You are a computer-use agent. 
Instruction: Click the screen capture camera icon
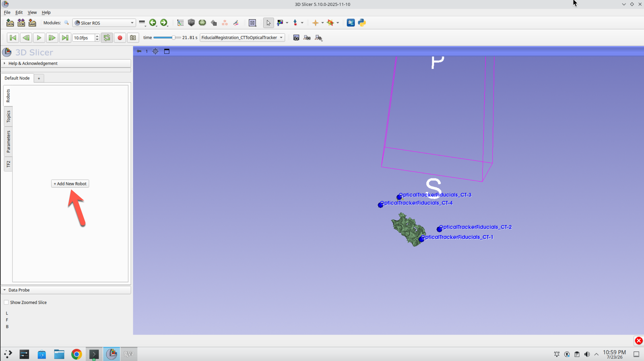click(296, 38)
